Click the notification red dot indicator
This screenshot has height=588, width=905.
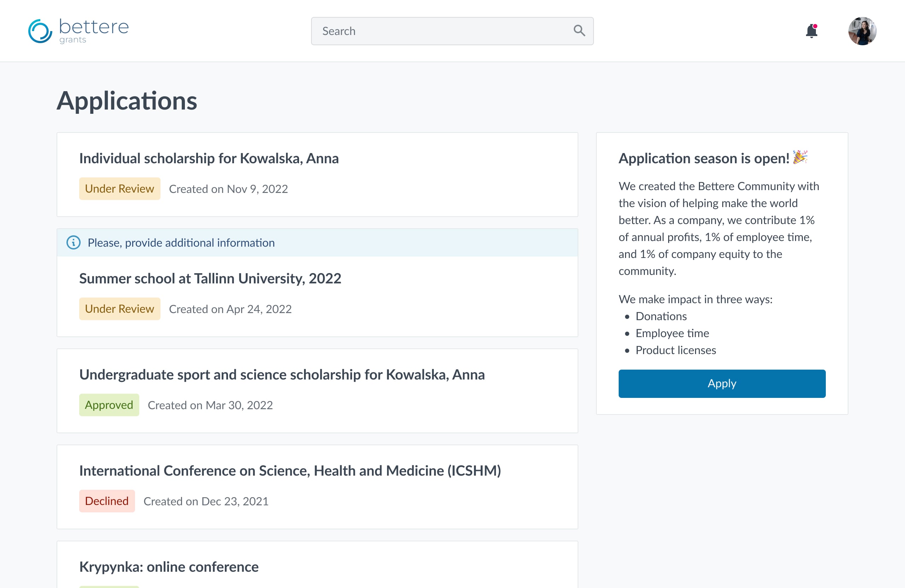point(816,26)
